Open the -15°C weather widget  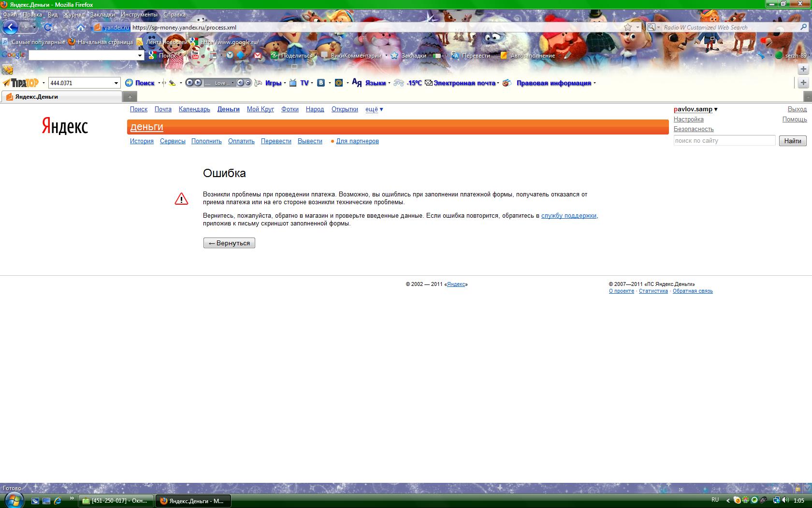coord(407,83)
